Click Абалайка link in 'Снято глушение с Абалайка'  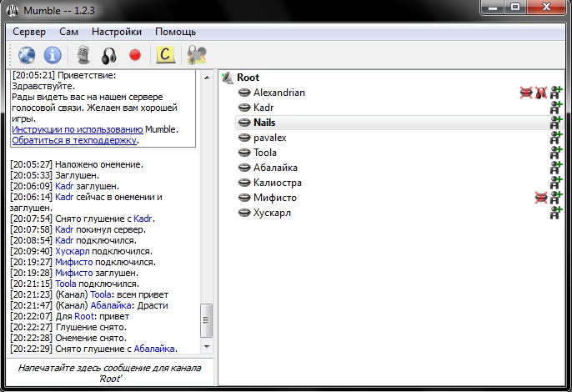[154, 349]
